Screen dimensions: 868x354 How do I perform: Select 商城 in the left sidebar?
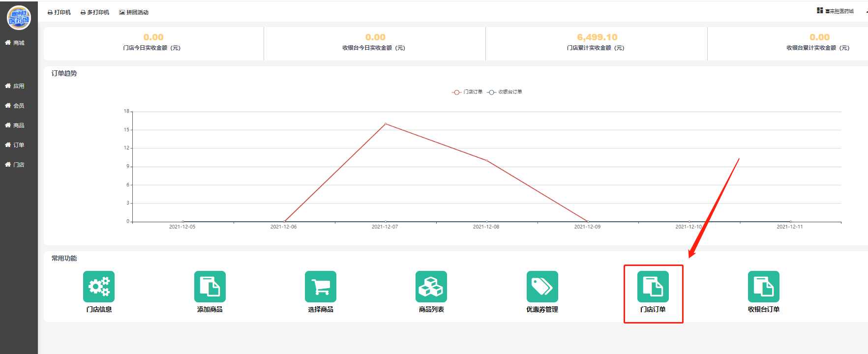15,43
